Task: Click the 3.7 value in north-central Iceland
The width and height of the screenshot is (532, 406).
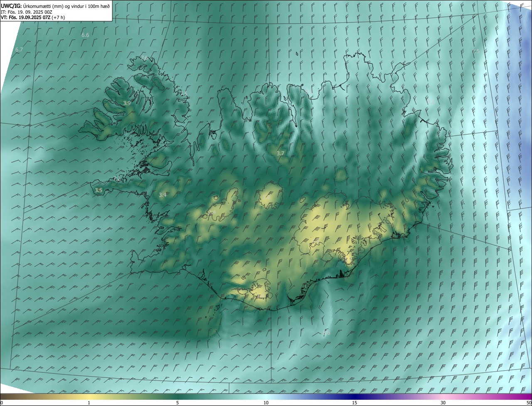Action: [x=281, y=153]
